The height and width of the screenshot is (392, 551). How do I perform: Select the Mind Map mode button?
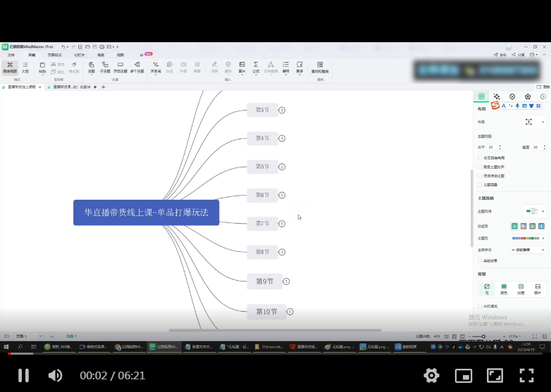pyautogui.click(x=10, y=67)
